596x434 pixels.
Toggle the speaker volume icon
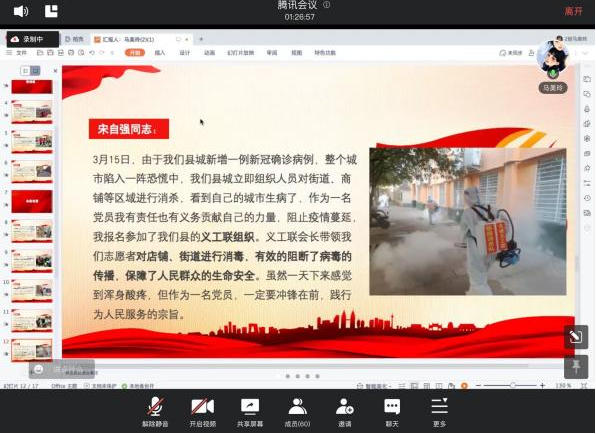(x=21, y=11)
